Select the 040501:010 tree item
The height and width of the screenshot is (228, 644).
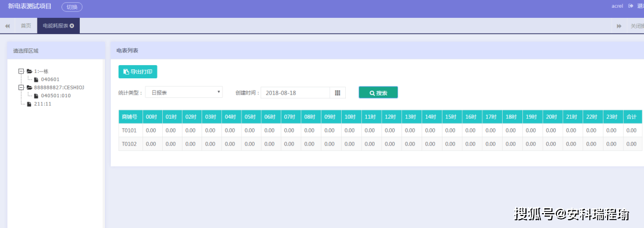pyautogui.click(x=56, y=95)
